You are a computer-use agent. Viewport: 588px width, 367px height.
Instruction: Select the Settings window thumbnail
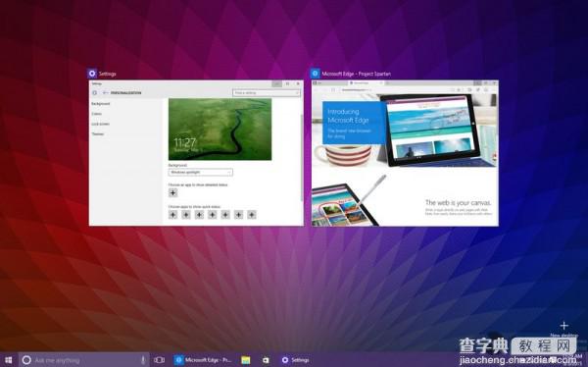coord(196,153)
